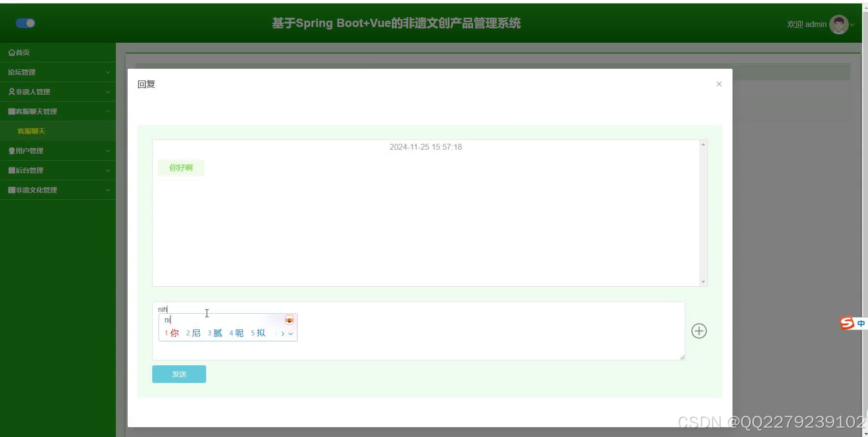Click the icon beside 客服聊天管理
This screenshot has width=868, height=437.
click(11, 111)
